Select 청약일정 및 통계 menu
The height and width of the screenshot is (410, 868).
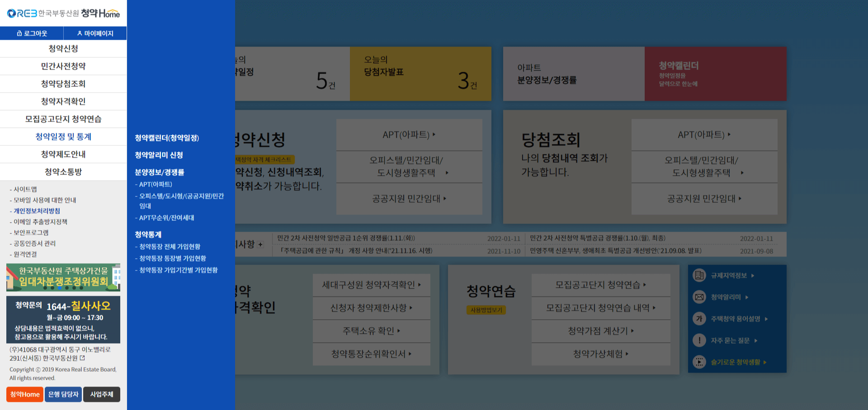tap(63, 136)
